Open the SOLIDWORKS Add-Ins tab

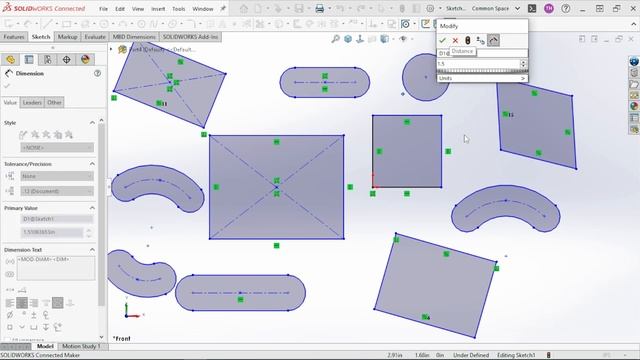tap(190, 37)
